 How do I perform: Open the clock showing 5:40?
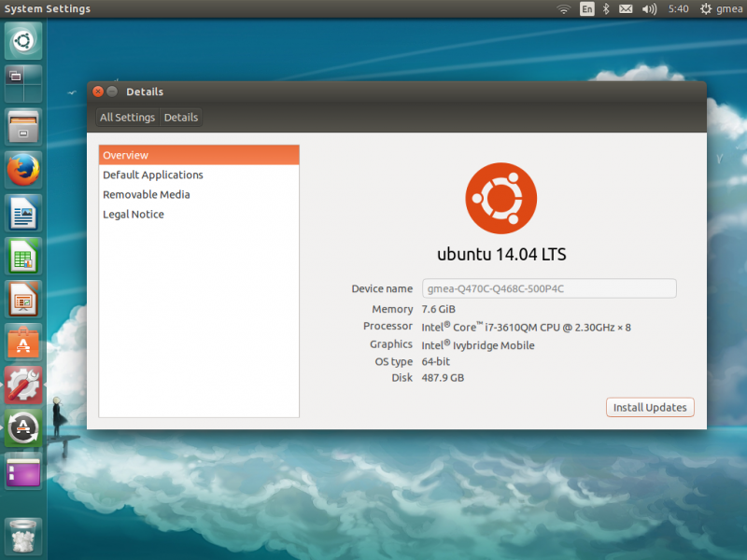679,9
